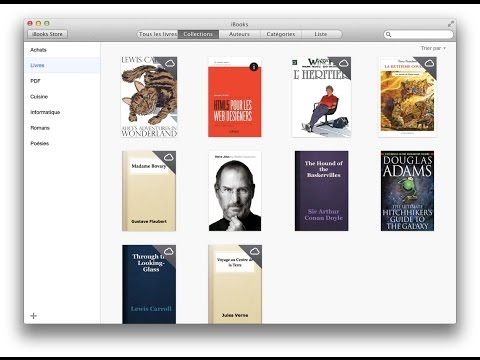480x360 pixels.
Task: Download L'Héritier via its cloud icon
Action: click(x=343, y=63)
